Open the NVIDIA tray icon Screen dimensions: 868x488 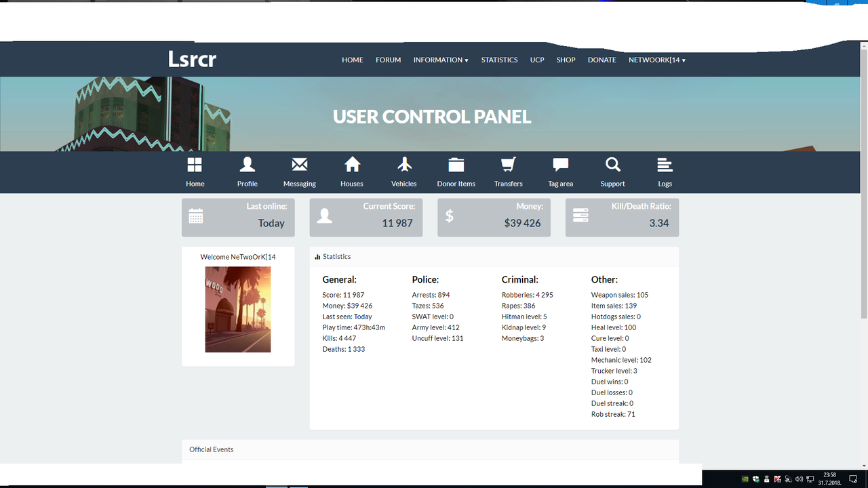tap(745, 479)
